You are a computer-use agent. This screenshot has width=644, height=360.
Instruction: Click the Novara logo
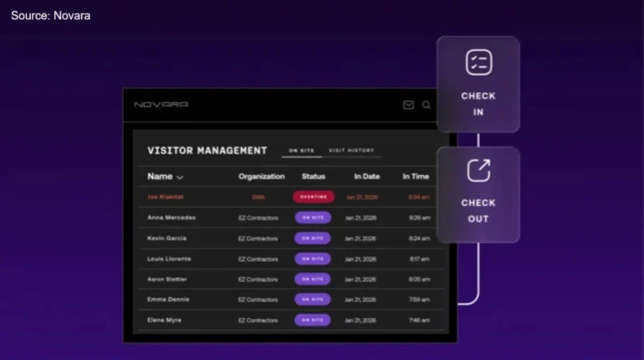coord(161,104)
